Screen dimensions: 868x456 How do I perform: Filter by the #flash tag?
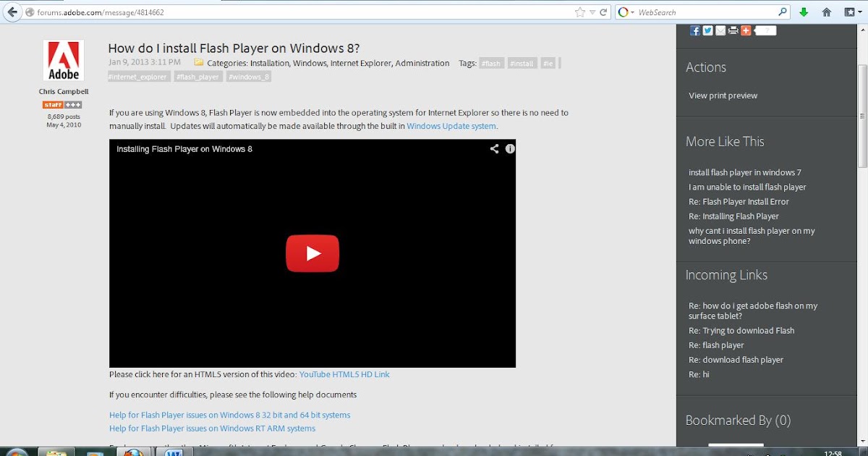tap(492, 64)
